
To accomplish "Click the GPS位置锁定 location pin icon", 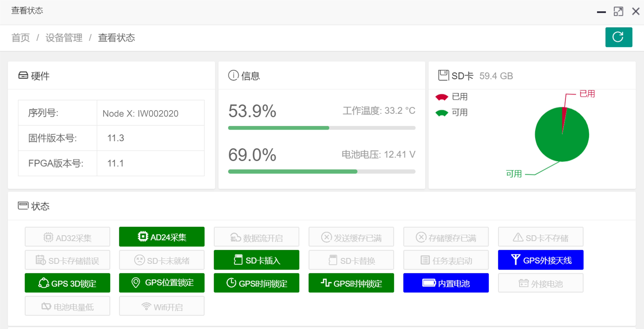I will 135,283.
